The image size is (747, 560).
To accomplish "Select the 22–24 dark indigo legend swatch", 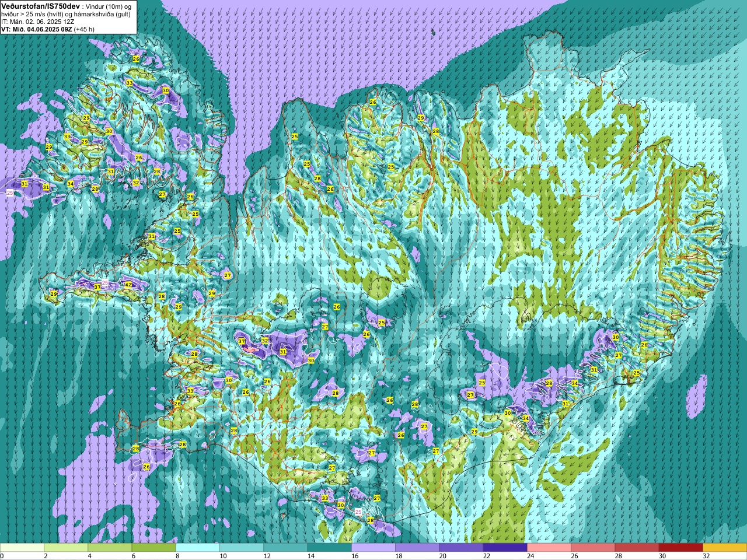I will coord(505,548).
